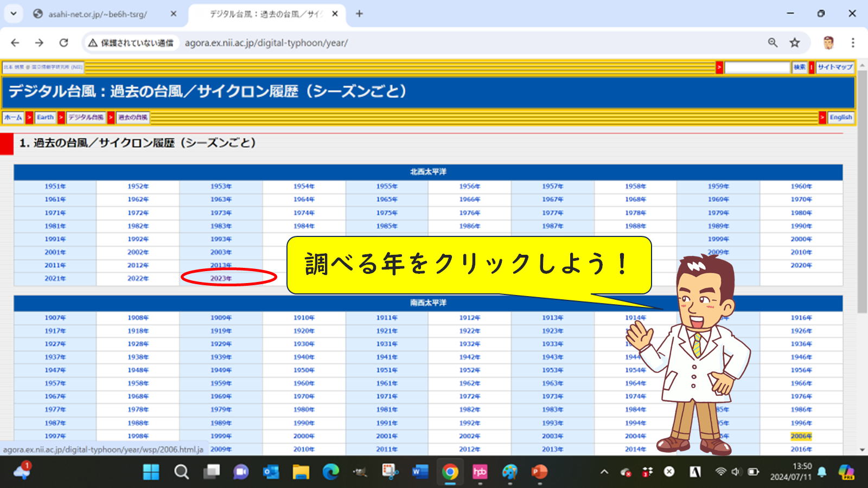Open the 過去の台風 breadcrumb link

133,117
